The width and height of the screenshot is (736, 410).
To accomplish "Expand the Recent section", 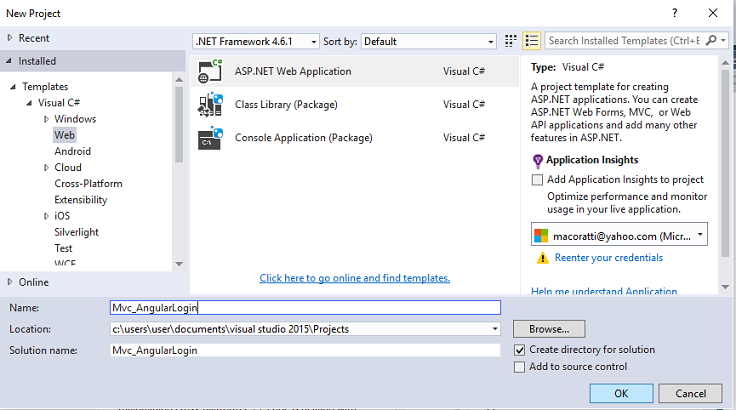I will point(10,38).
